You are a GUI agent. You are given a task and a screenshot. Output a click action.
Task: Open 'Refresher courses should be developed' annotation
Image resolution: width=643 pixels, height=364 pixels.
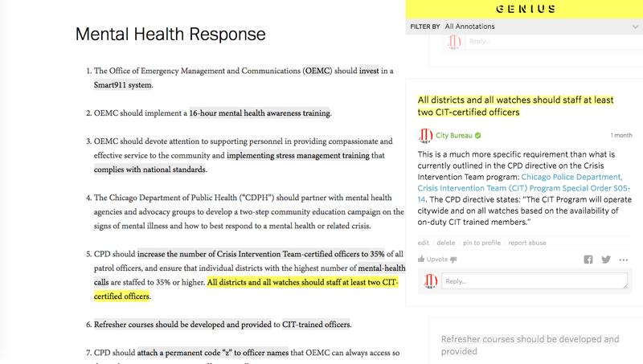[182, 325]
